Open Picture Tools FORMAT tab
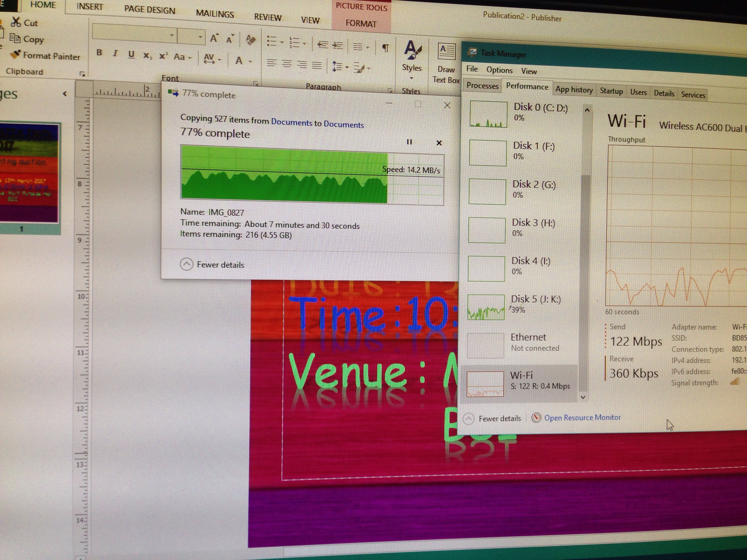Image resolution: width=747 pixels, height=560 pixels. (x=361, y=24)
